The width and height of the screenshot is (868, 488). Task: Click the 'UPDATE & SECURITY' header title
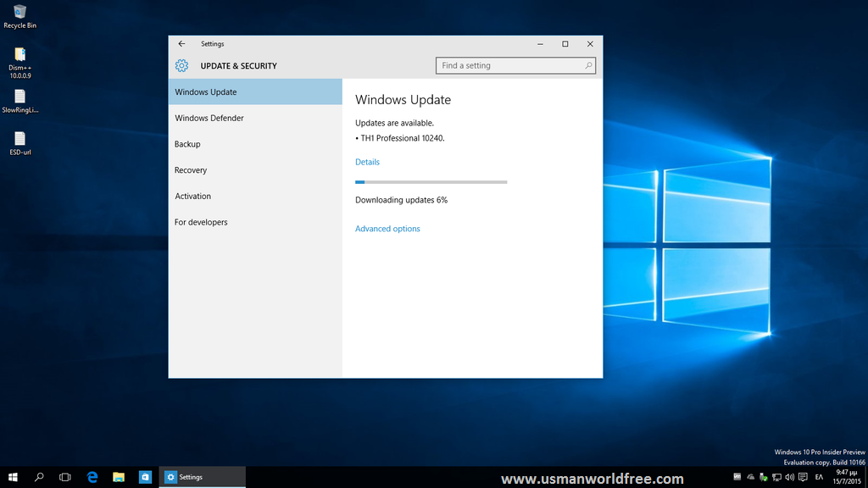coord(238,66)
